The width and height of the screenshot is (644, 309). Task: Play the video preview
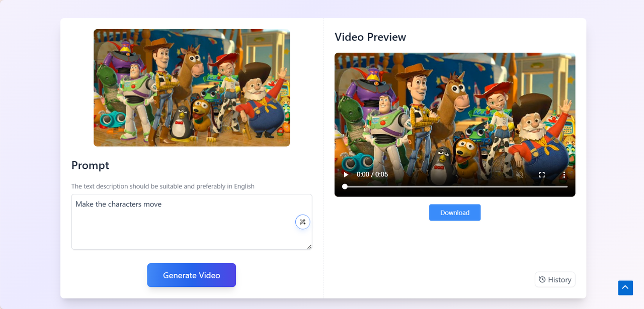pyautogui.click(x=346, y=175)
